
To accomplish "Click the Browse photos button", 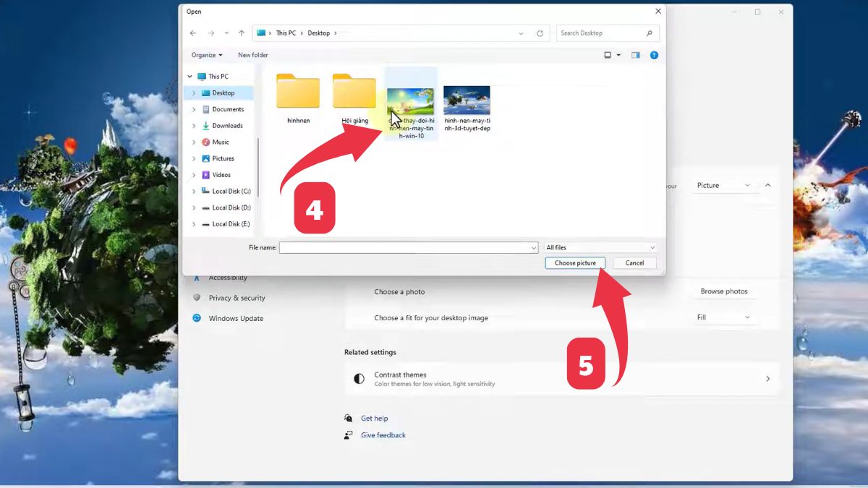I will click(724, 291).
